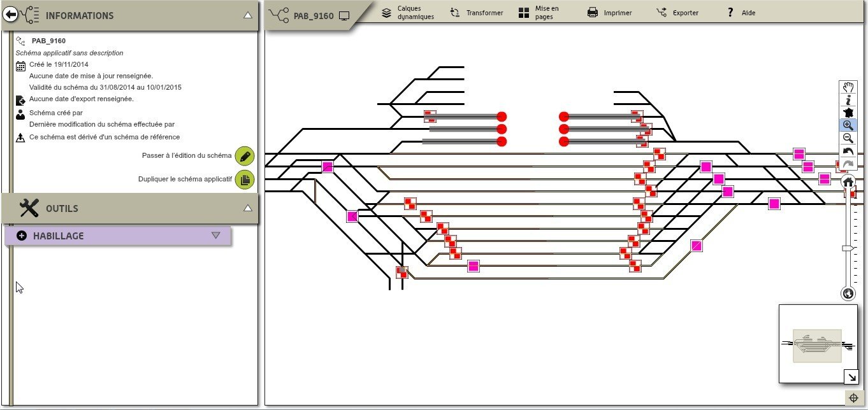Click the duplicate schema icon button
Screen dimensions: 868x410
click(x=245, y=180)
